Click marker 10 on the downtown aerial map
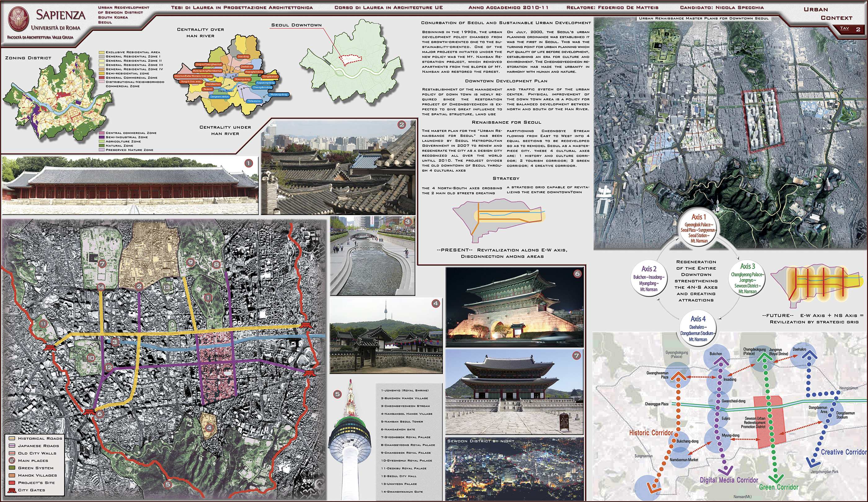This screenshot has width=868, height=502. [x=91, y=358]
